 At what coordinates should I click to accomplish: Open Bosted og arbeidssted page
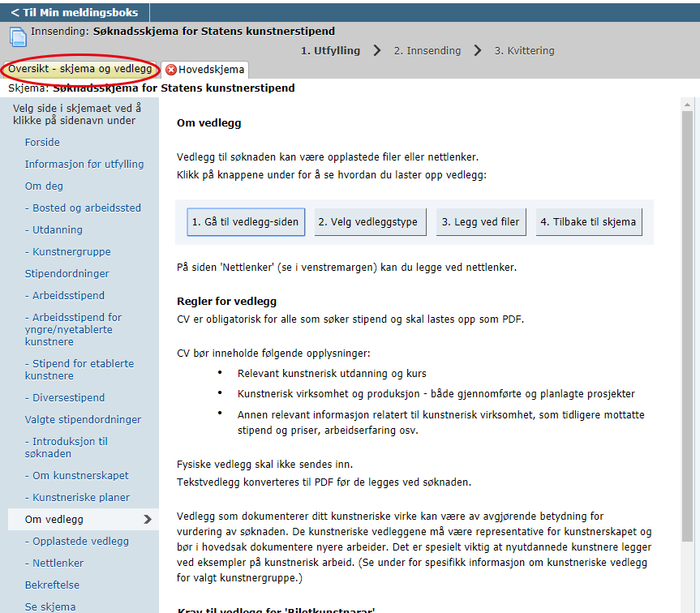coord(83,208)
